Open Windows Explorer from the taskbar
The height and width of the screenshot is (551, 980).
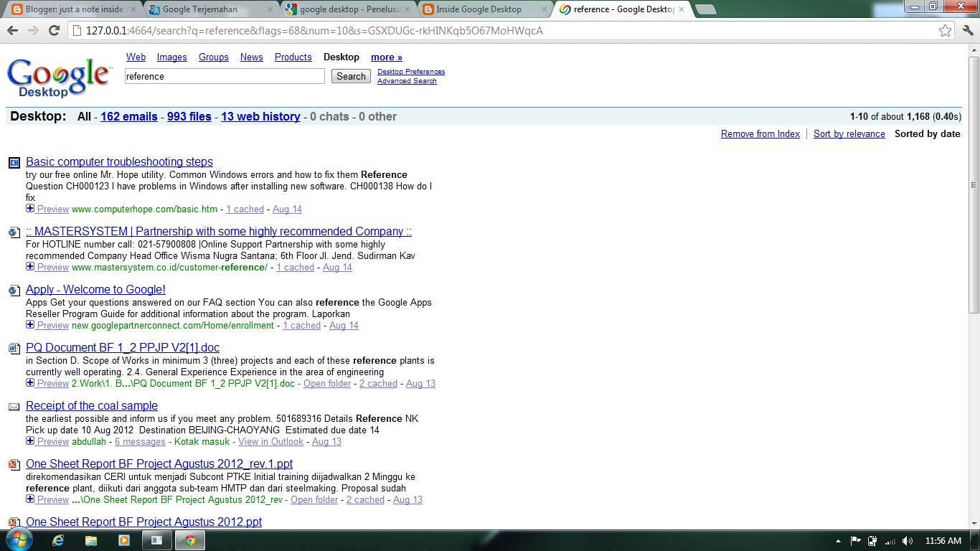coord(91,541)
